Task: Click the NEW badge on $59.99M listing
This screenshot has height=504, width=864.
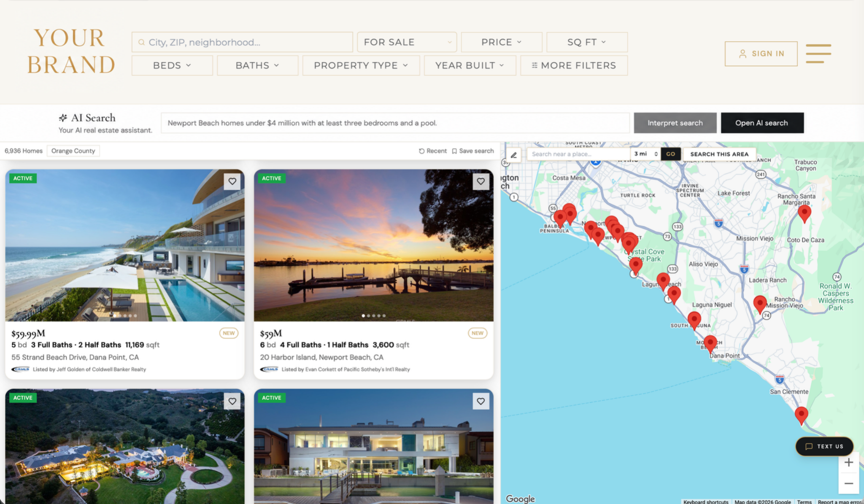Action: [x=229, y=333]
